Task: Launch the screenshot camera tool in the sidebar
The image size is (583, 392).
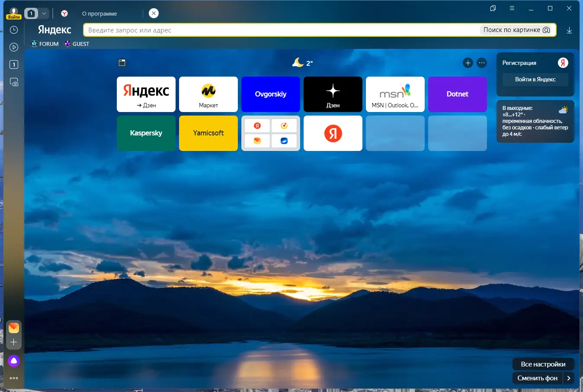Action: [14, 82]
